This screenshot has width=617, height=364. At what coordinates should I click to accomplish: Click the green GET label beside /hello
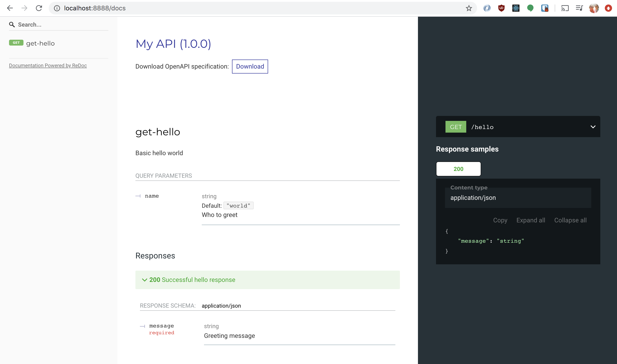point(456,127)
